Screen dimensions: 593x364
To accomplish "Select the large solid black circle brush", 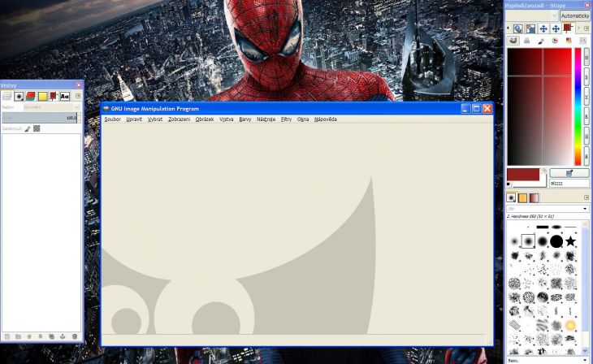I will (x=556, y=241).
